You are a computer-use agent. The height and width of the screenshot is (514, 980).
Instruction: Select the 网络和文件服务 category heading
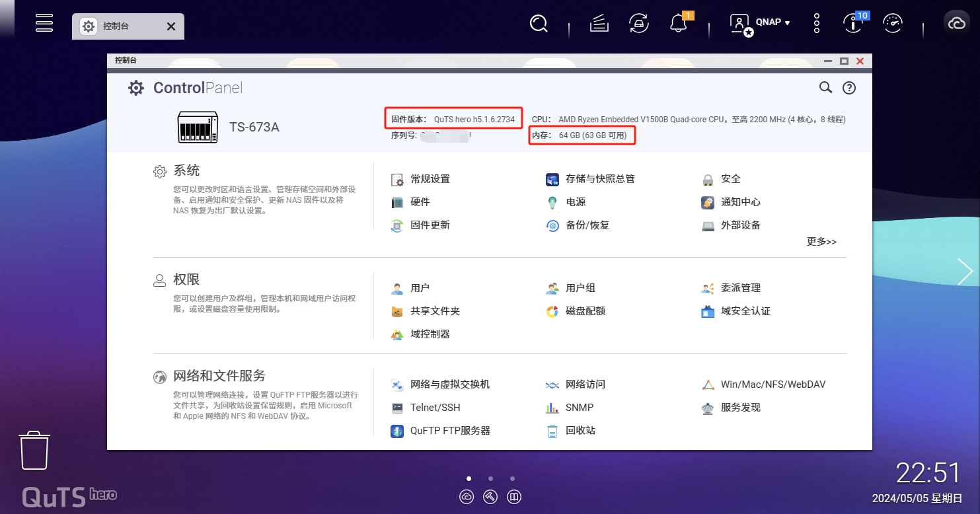[219, 376]
